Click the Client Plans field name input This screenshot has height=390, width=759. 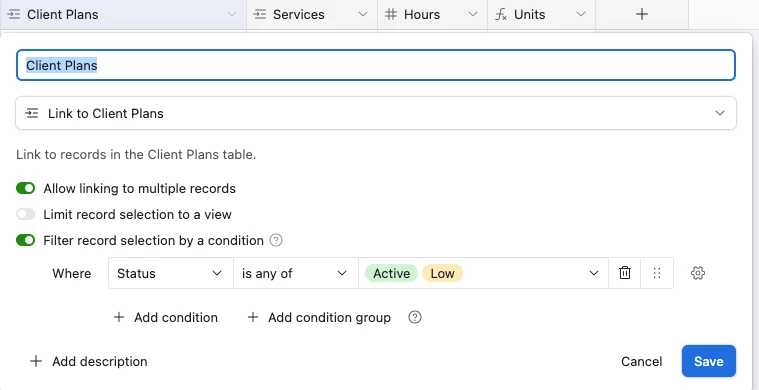point(376,65)
